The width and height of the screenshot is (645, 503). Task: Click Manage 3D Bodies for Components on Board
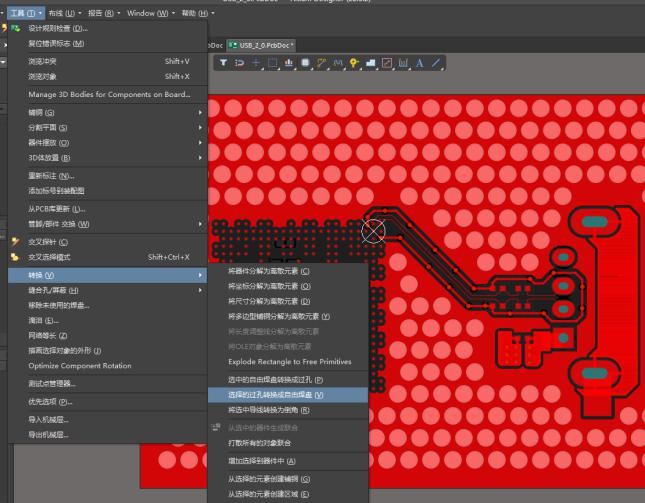click(x=108, y=94)
